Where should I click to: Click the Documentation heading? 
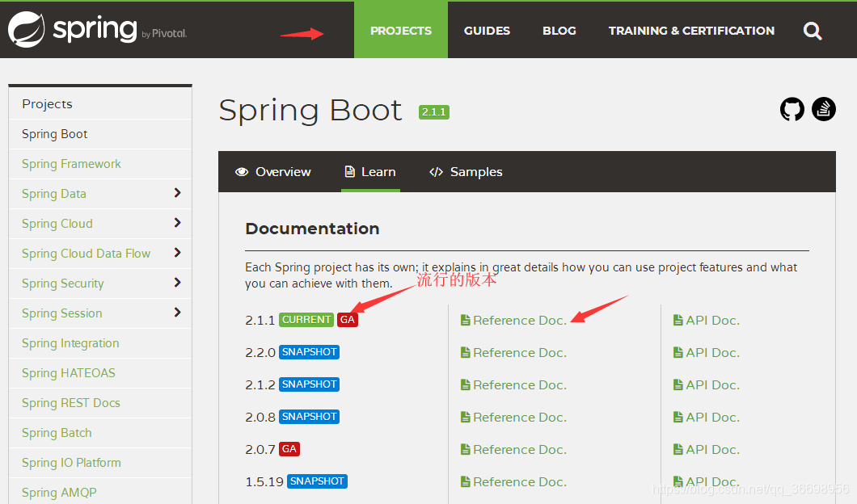[312, 229]
